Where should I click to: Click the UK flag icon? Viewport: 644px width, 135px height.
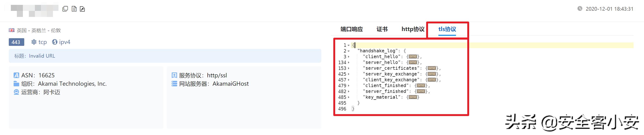coord(12,30)
